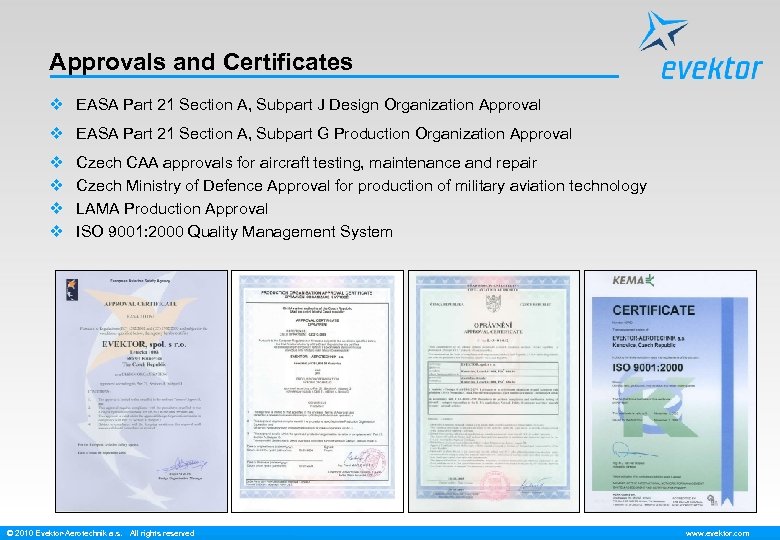Click the bullet icon before ISO 9001:2000
This screenshot has height=540, width=780.
click(x=57, y=231)
